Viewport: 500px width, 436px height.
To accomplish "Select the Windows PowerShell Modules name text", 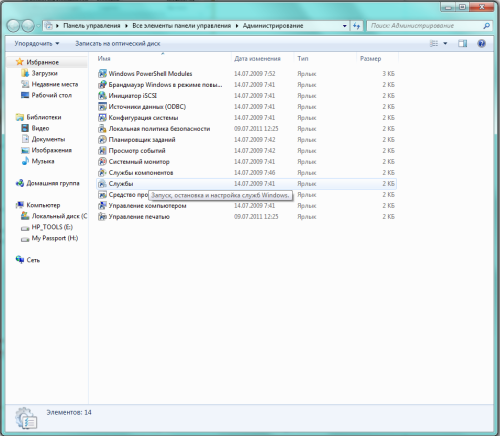I will coord(150,74).
